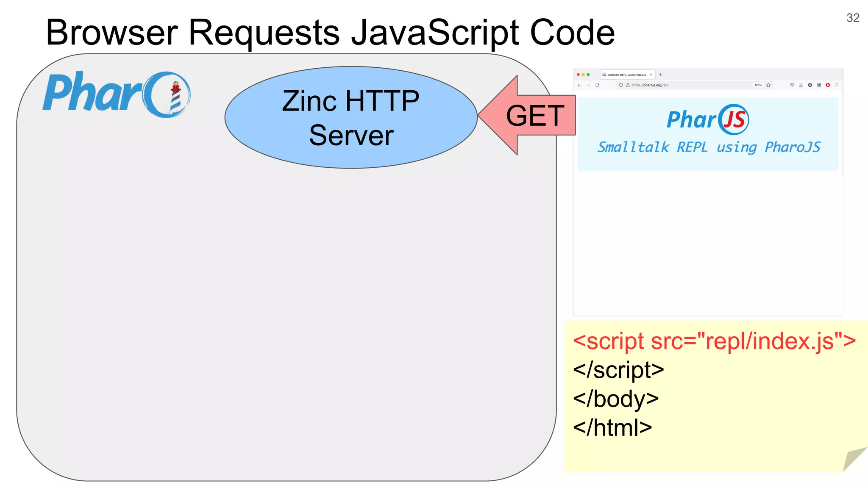Click the red Opera-style extension icon
868x488 pixels.
(x=828, y=85)
